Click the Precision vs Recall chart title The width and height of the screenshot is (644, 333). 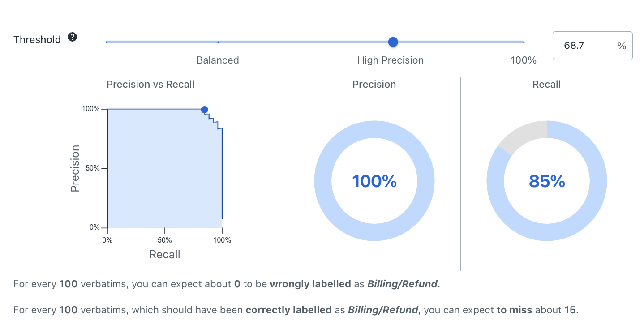[150, 85]
